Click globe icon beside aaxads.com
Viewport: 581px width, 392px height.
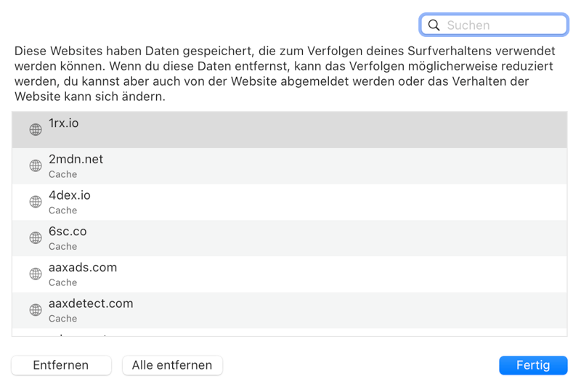coord(36,274)
